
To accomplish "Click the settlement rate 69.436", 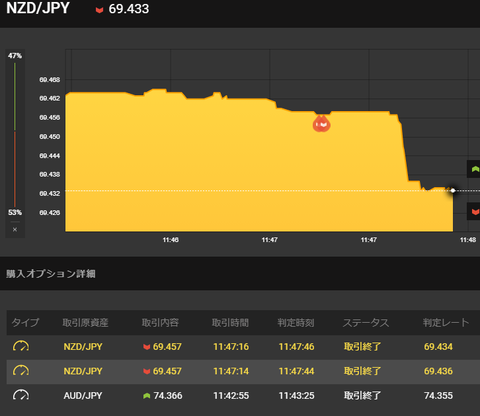I will [x=438, y=371].
